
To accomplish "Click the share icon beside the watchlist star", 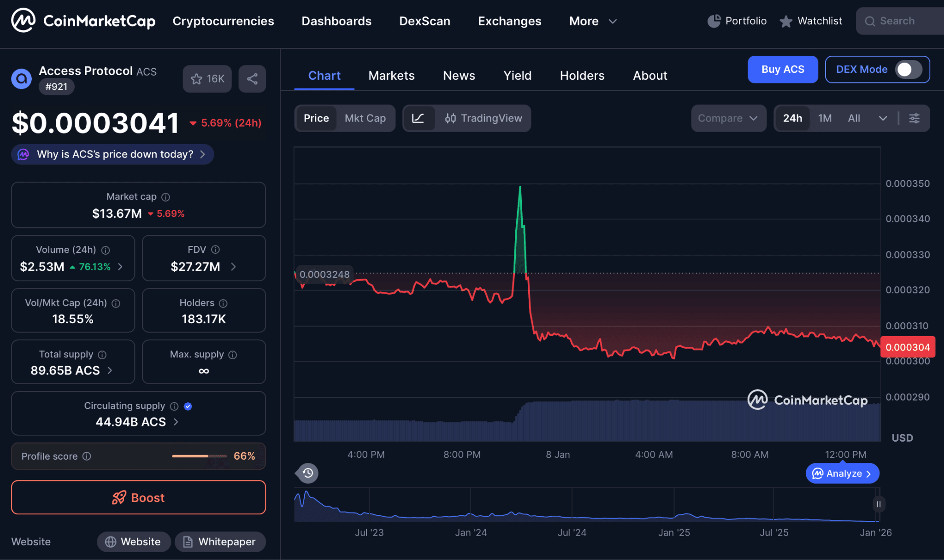I will (x=252, y=79).
